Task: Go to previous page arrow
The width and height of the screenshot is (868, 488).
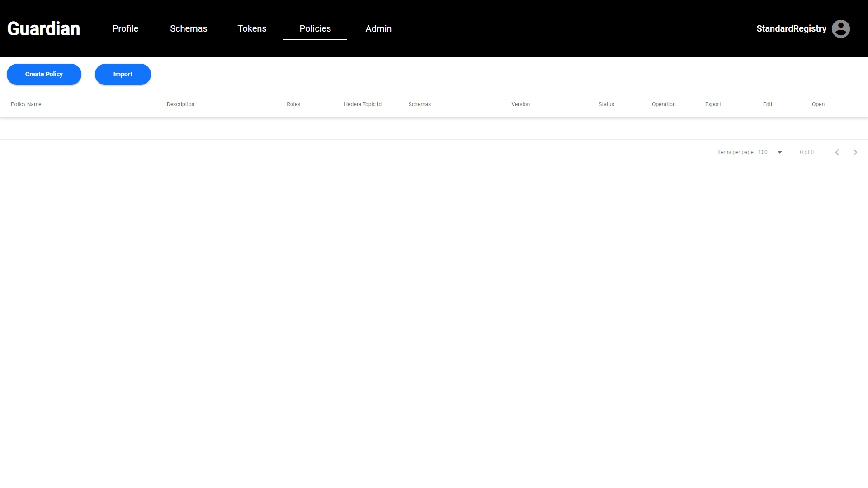Action: click(x=837, y=152)
